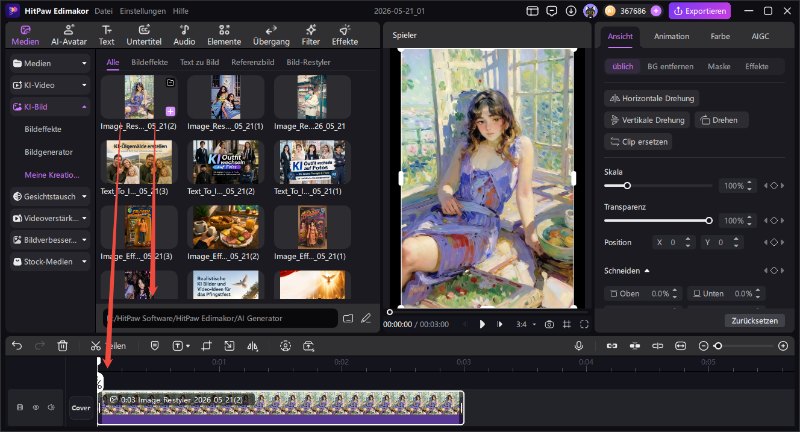Click the feedback message icon in title bar

point(552,11)
